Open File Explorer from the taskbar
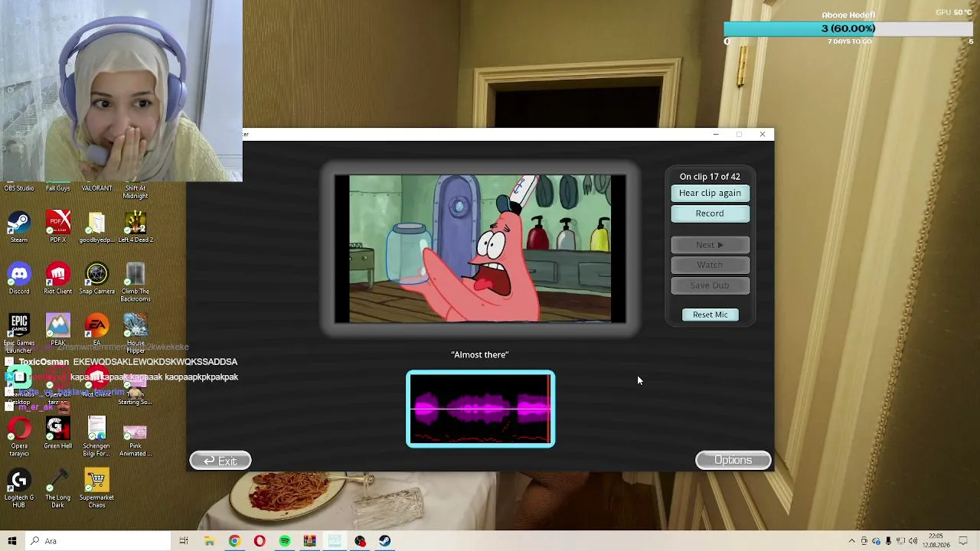 209,541
